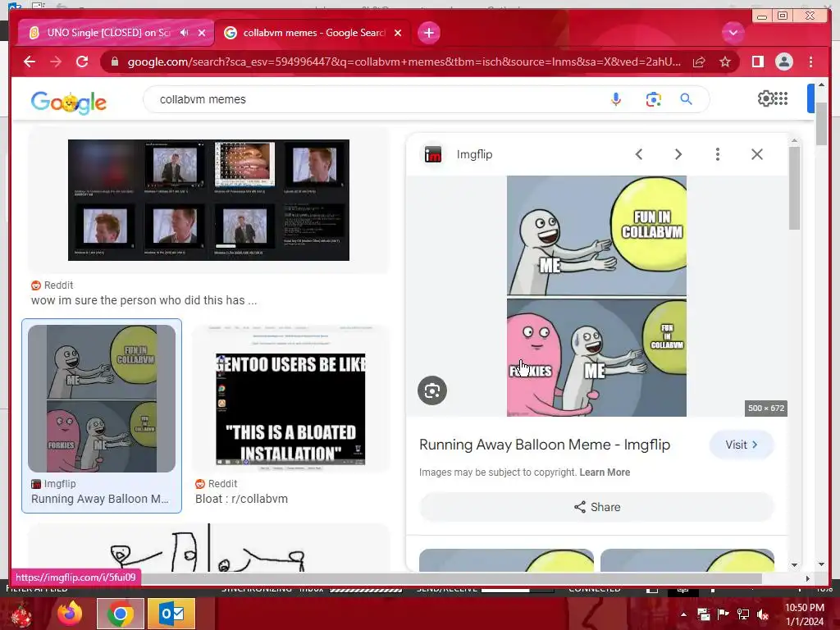Open the 'Running Away Balloon Meme - Imgflip' title
Image resolution: width=840 pixels, height=630 pixels.
tap(545, 445)
